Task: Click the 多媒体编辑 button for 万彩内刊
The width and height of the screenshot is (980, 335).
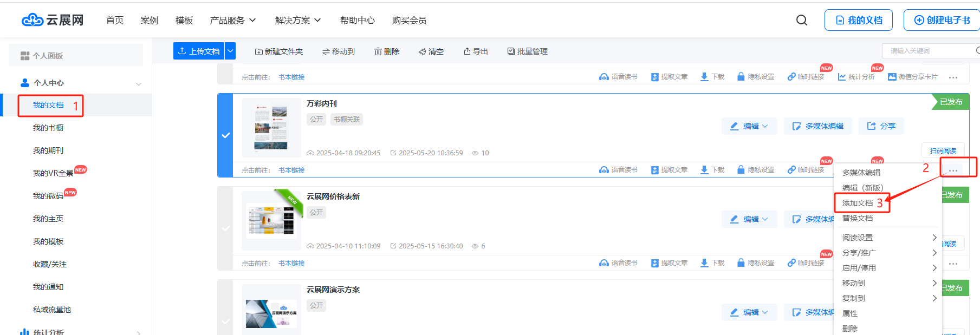Action: pos(817,126)
